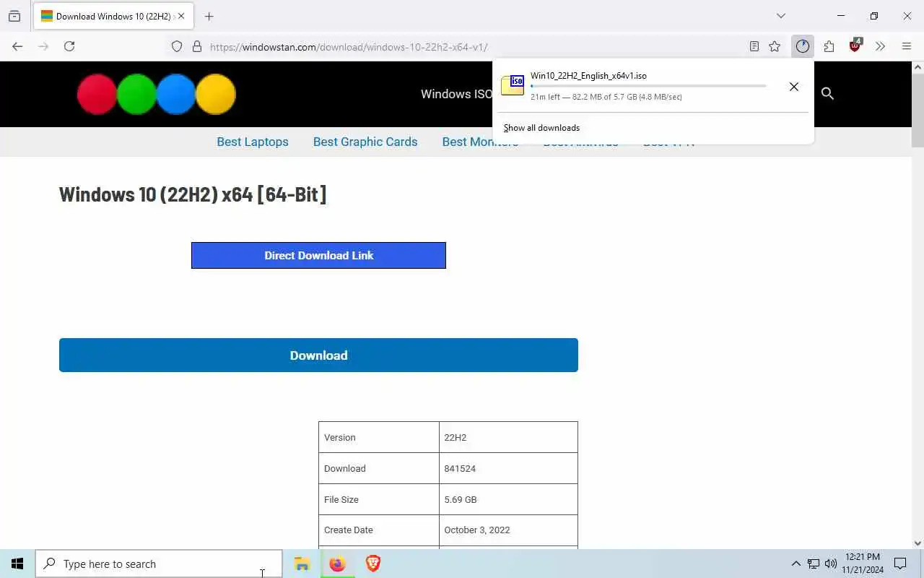Go forward one page

(43, 46)
